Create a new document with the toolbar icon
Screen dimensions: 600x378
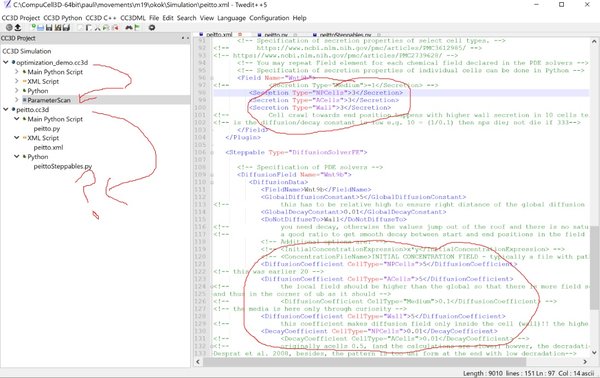pos(33,28)
